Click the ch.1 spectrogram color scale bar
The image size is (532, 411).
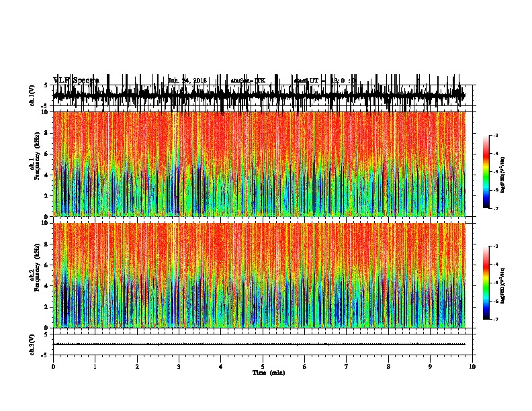(x=486, y=172)
